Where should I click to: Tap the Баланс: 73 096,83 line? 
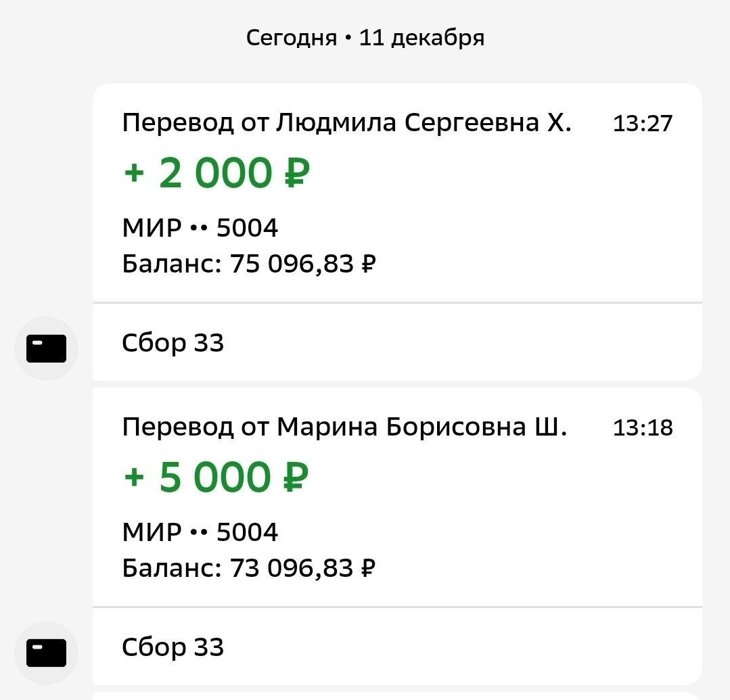tap(248, 568)
